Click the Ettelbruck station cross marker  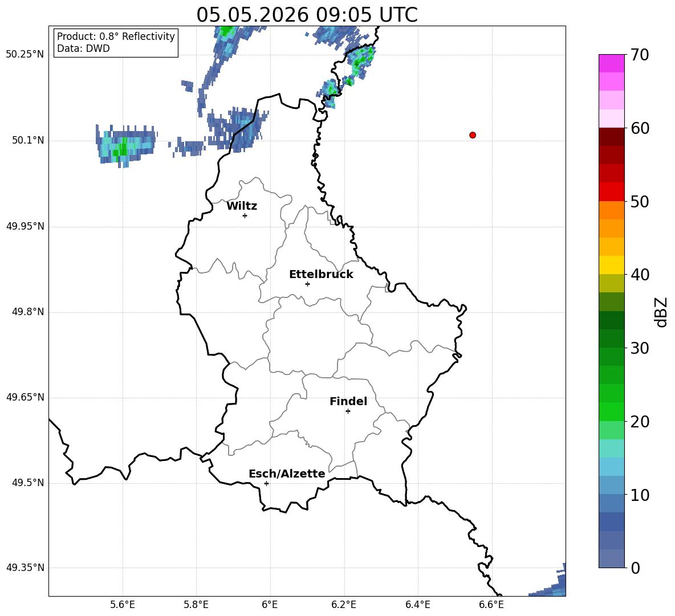point(307,284)
